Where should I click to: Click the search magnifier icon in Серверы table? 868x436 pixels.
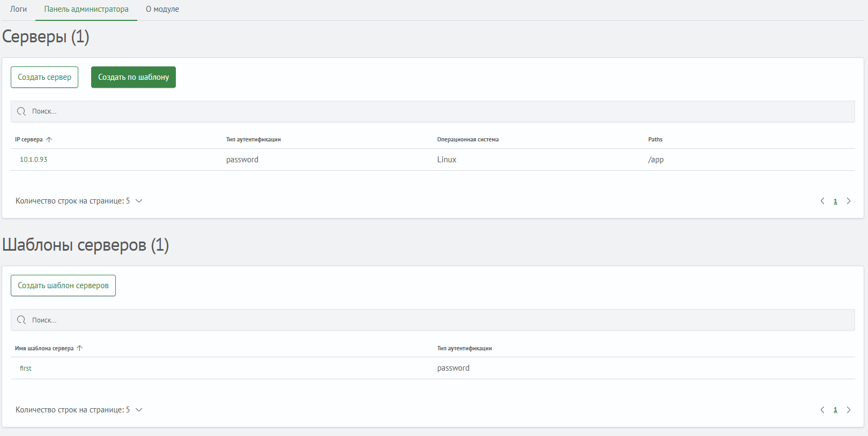coord(21,111)
